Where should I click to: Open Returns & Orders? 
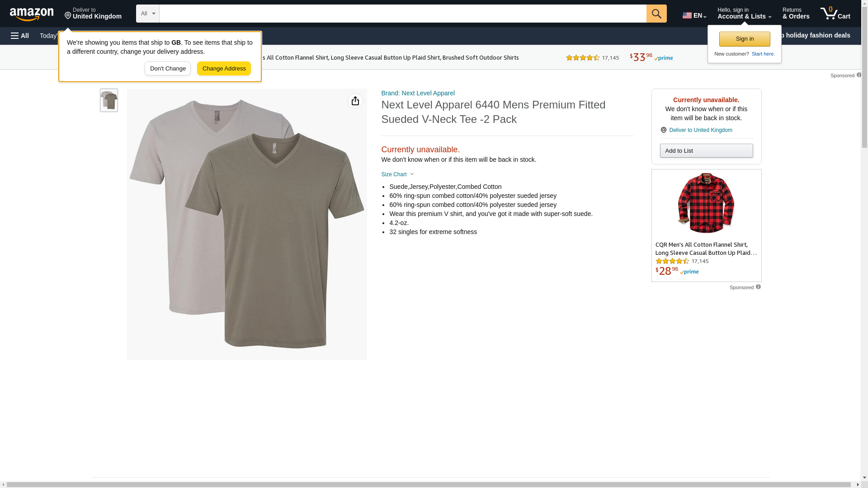[796, 14]
